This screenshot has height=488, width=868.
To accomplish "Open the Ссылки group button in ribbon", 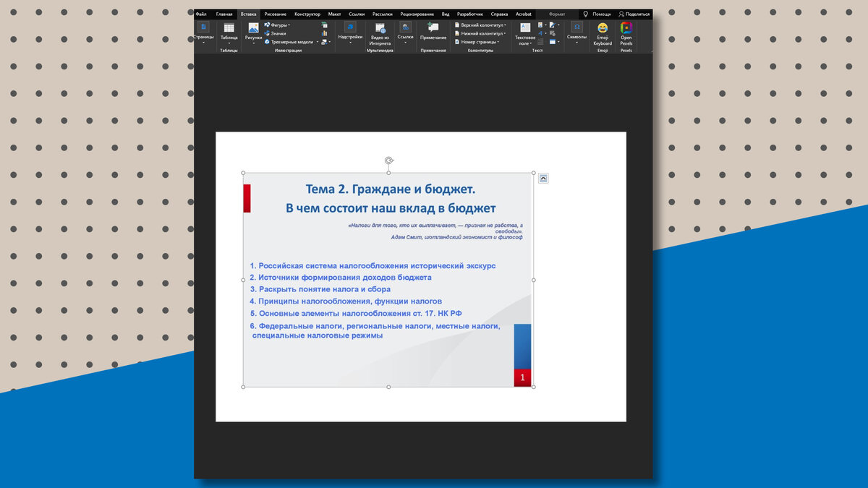I will (405, 33).
